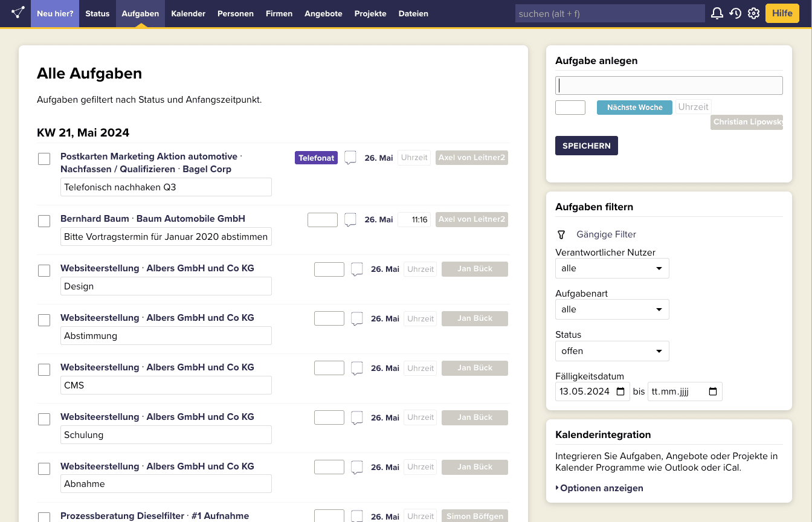Open the history clock icon
The image size is (812, 522).
coord(735,13)
